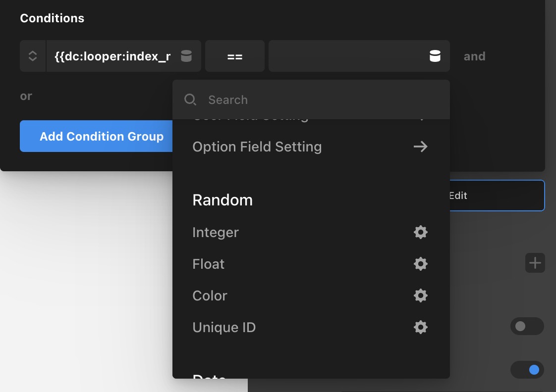This screenshot has width=556, height=392.
Task: Open settings gear for Unique ID
Action: point(421,327)
